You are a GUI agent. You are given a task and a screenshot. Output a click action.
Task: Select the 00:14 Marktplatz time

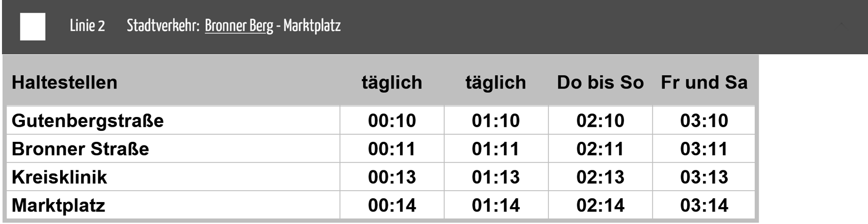[x=392, y=206]
